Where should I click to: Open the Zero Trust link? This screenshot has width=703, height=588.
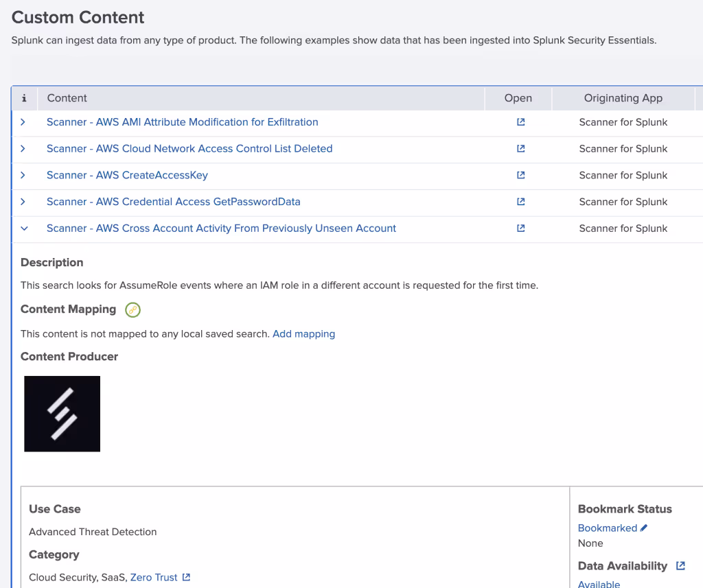[154, 577]
